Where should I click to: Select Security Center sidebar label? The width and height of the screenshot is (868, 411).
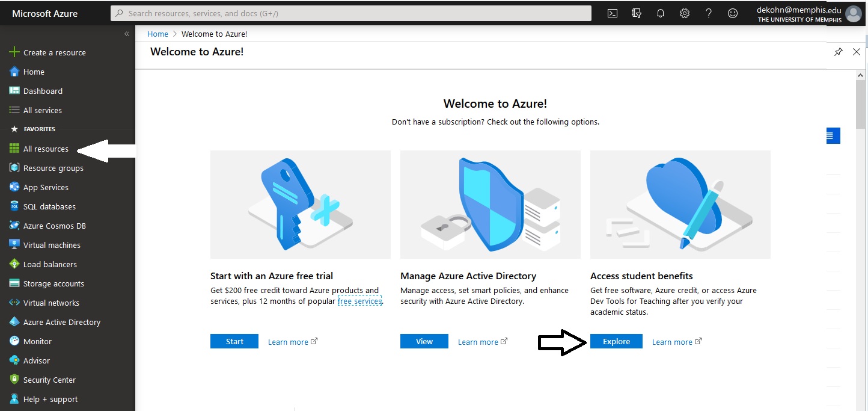point(49,380)
